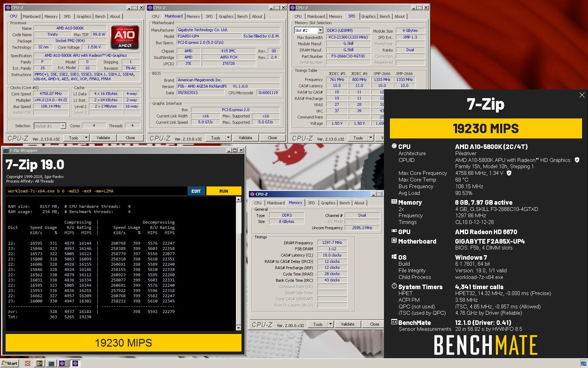This screenshot has width=588, height=368.
Task: Expand Tools arrow in CPU-Z SPD window
Action: pos(371,138)
